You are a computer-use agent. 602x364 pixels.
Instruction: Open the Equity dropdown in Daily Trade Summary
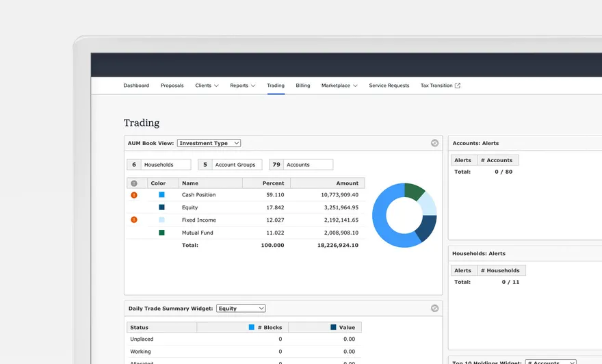(x=241, y=309)
